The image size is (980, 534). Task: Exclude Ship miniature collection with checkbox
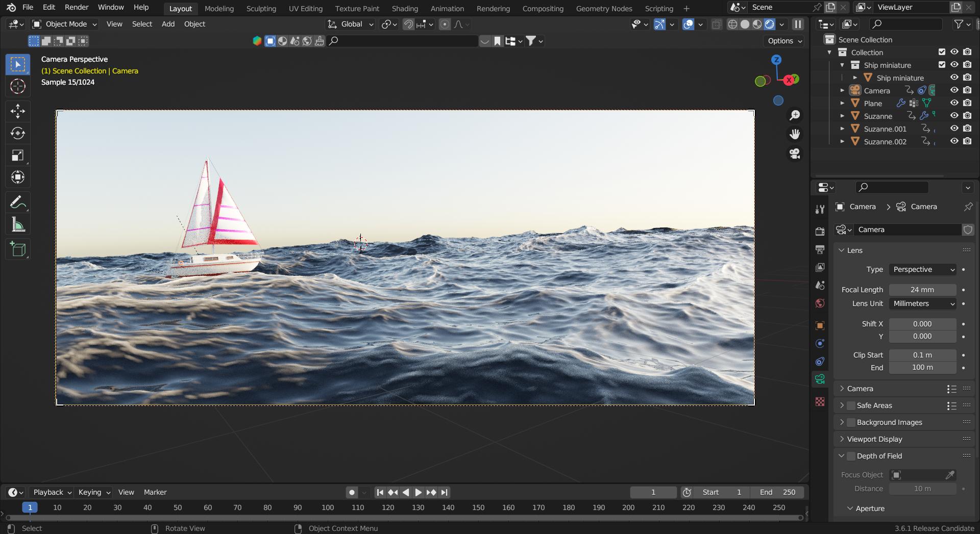click(942, 65)
